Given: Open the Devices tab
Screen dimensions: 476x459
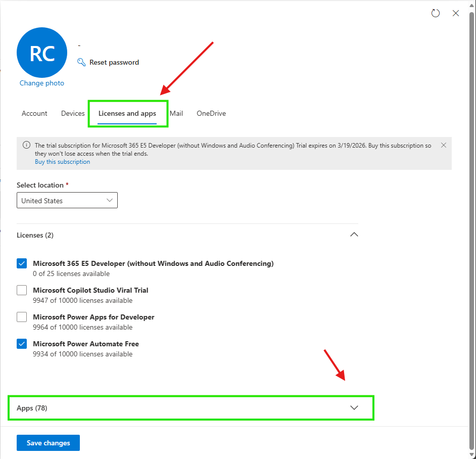Looking at the screenshot, I should (73, 113).
